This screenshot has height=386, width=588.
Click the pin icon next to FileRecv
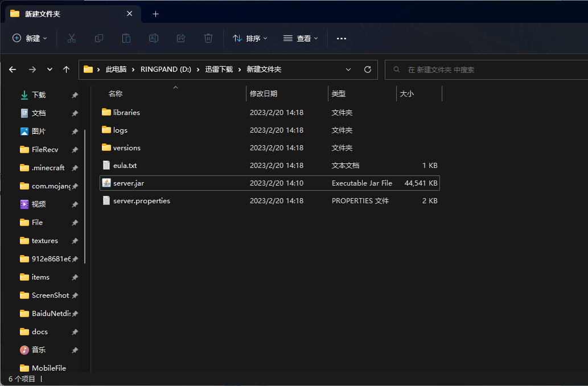pyautogui.click(x=75, y=150)
